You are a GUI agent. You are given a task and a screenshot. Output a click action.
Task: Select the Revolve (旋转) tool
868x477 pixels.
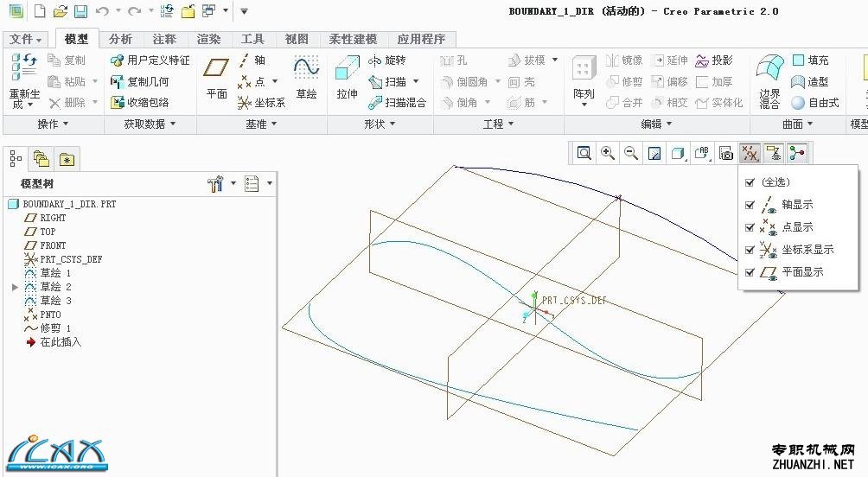click(387, 60)
